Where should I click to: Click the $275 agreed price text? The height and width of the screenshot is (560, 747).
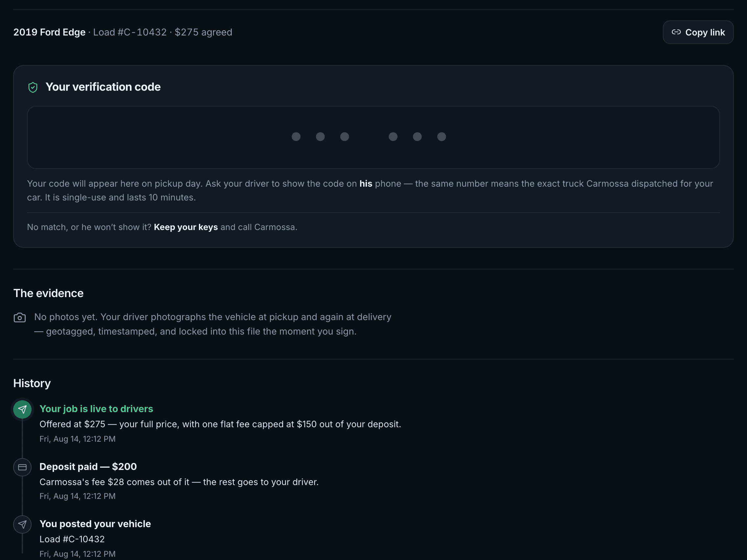pyautogui.click(x=203, y=32)
